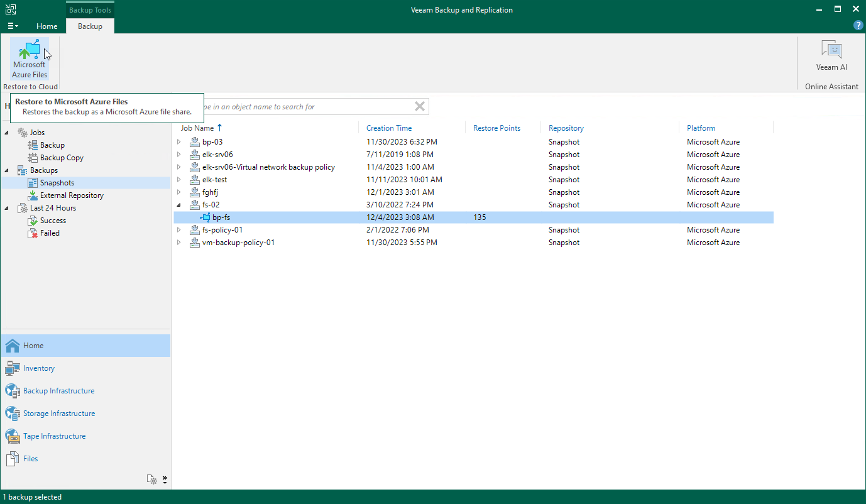
Task: Select the Backup job node icon
Action: tap(33, 145)
